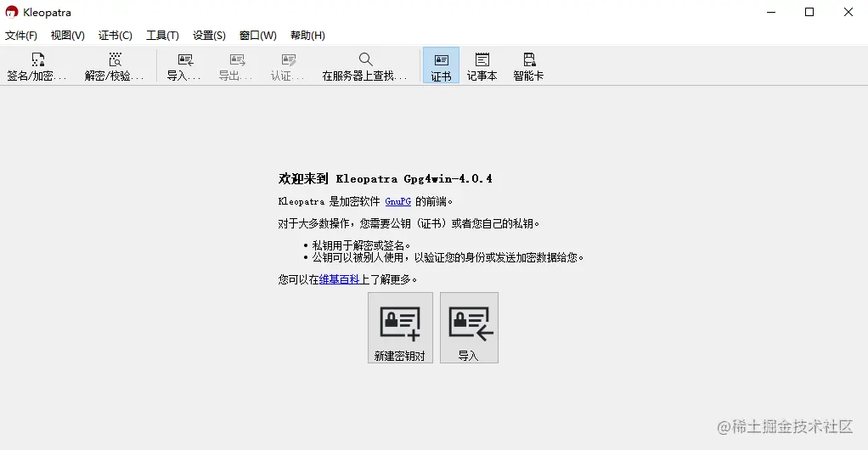Open the 解密/校验 toolbar action
868x450 pixels.
tap(114, 66)
